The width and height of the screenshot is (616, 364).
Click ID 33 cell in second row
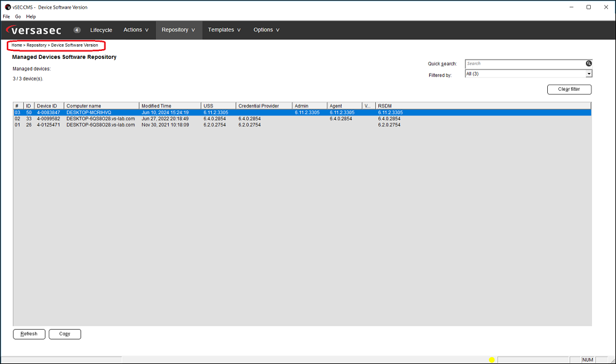[29, 118]
